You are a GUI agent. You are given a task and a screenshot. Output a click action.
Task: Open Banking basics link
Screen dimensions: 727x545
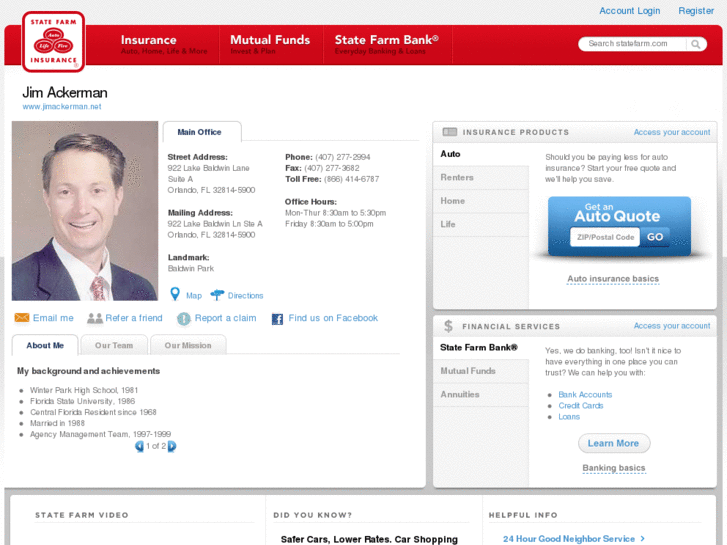coord(614,468)
